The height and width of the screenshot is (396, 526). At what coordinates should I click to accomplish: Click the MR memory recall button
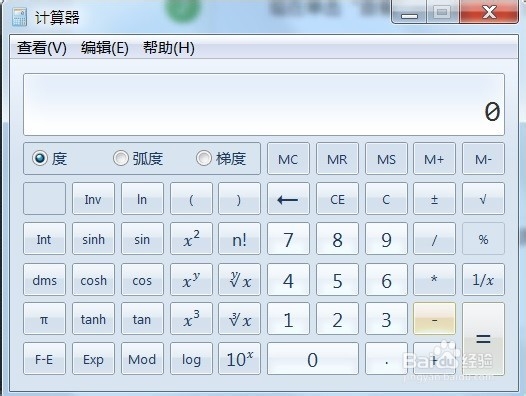[337, 159]
